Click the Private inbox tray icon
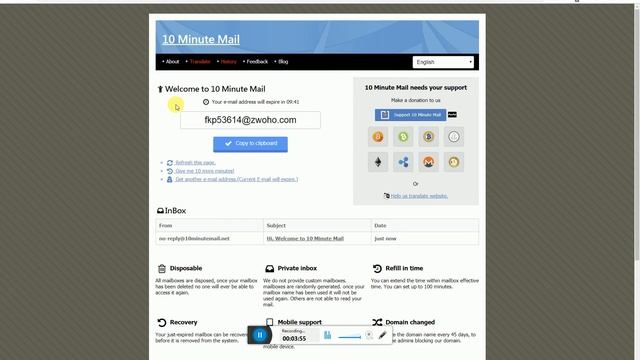Screen dimensions: 640x360 point(269,269)
